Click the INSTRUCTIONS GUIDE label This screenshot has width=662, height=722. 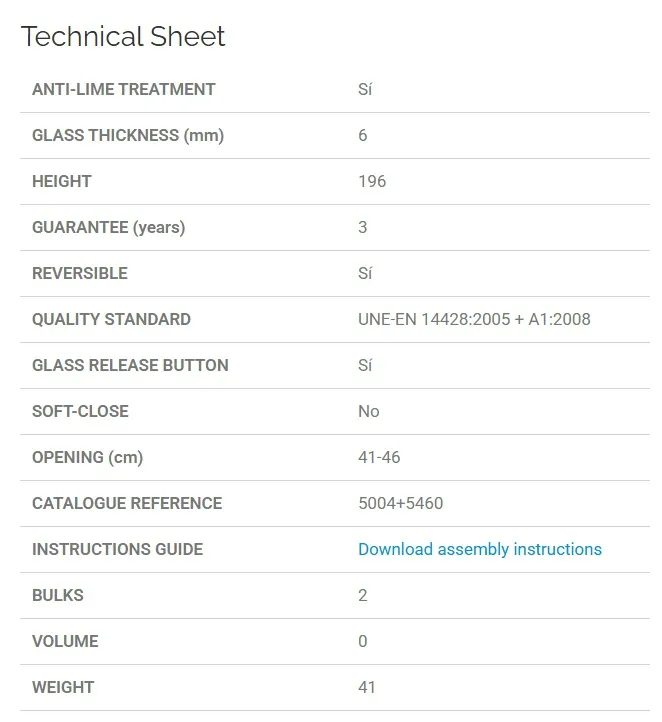pyautogui.click(x=117, y=549)
